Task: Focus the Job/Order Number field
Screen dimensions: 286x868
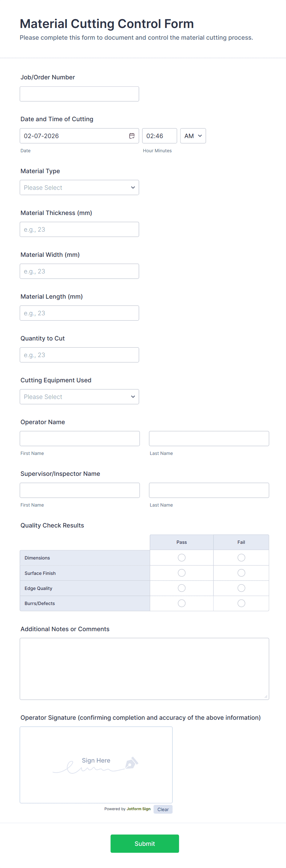Action: (79, 94)
